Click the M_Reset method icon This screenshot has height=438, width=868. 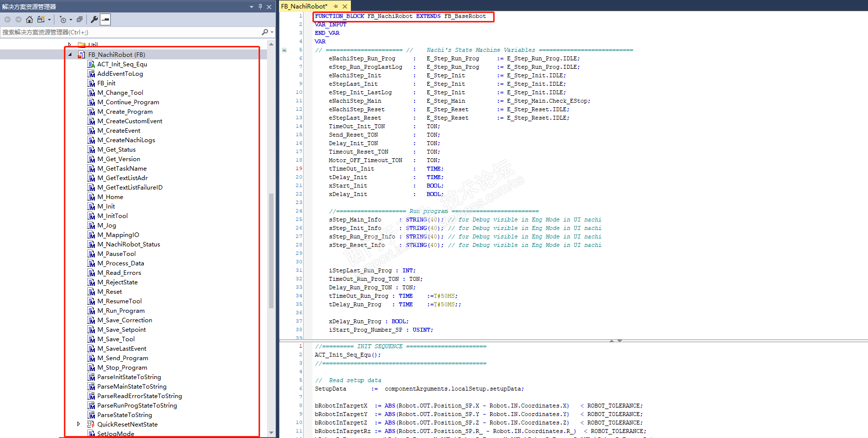91,292
